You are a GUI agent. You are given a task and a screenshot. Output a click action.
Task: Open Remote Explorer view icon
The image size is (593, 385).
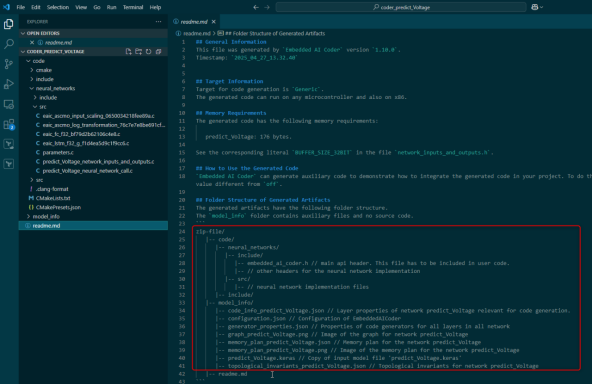click(8, 104)
